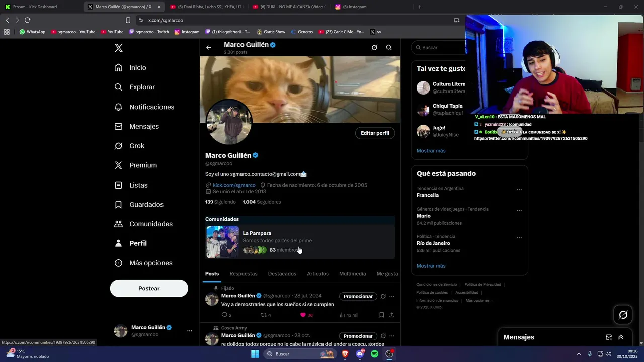This screenshot has width=644, height=362.
Task: Switch to the Artículos tab
Action: 318,274
